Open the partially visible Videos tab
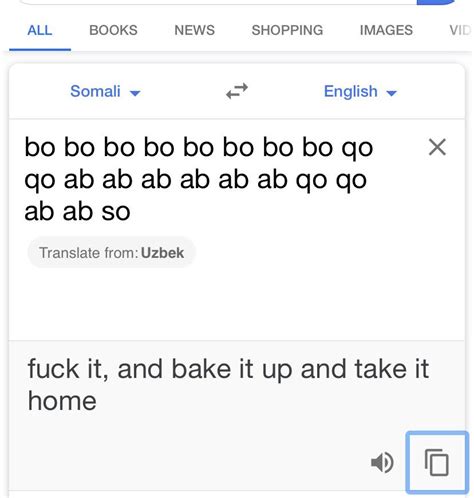 click(x=460, y=30)
